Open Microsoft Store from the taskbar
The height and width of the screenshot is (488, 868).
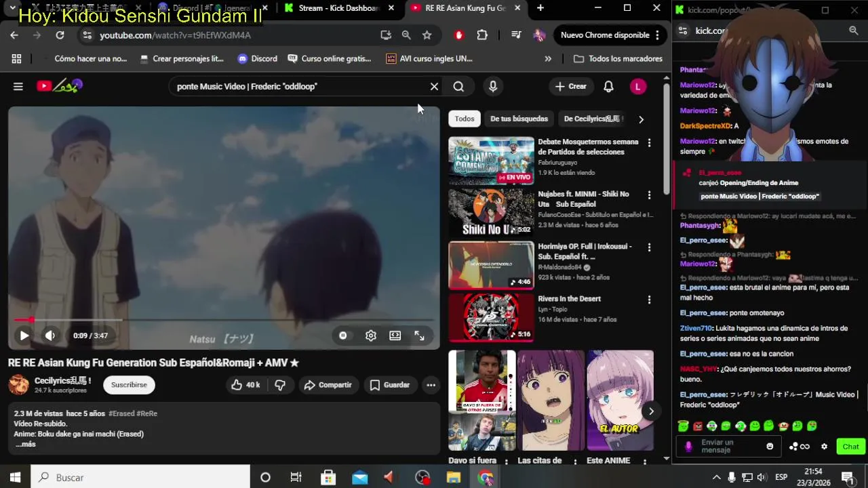328,477
